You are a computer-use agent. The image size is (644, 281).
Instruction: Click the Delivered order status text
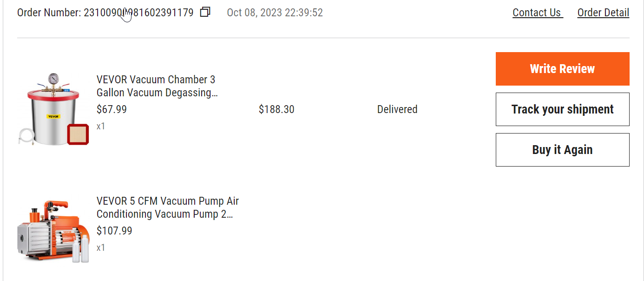397,109
